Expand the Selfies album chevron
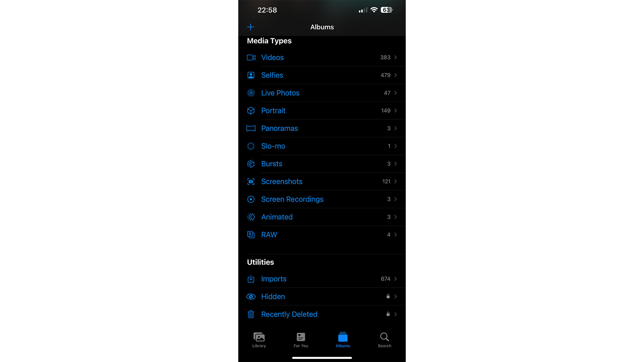 click(x=395, y=75)
